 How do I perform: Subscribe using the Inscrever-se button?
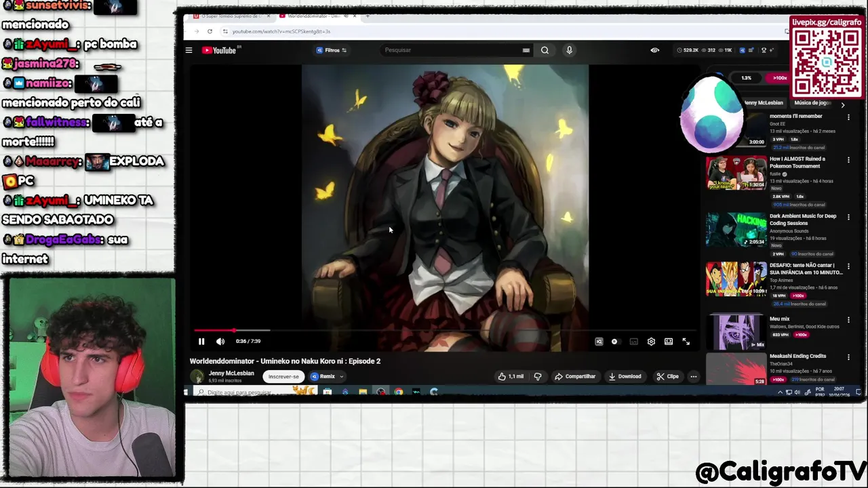click(283, 377)
